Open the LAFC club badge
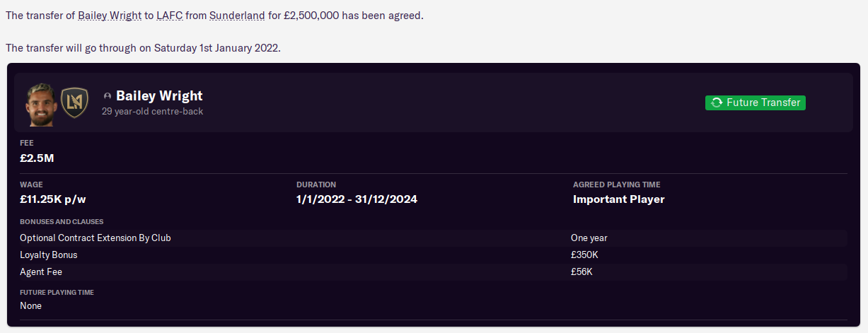The image size is (868, 333). click(x=74, y=102)
